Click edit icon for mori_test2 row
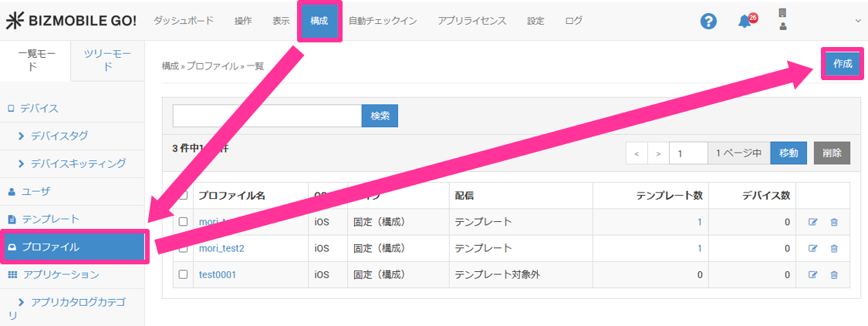 [x=812, y=248]
